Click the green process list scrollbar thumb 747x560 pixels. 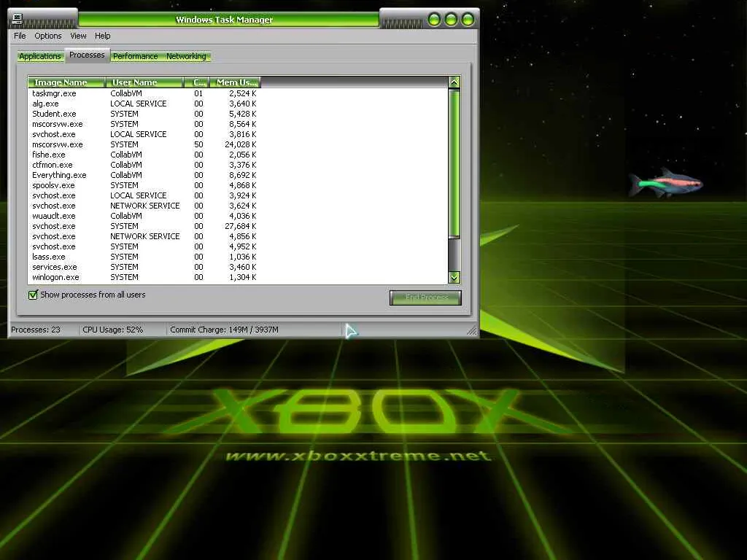click(454, 163)
